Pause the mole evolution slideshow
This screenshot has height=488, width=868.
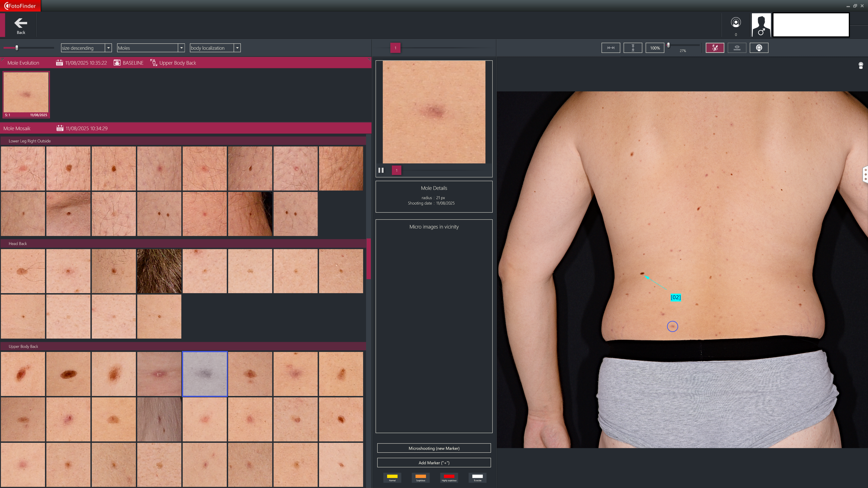coord(381,170)
